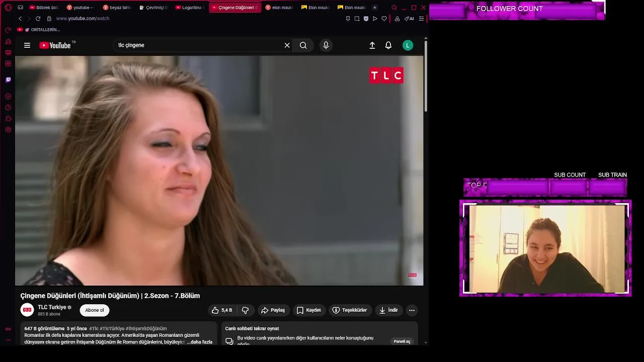Screen dimensions: 644x362
Task: Click the scrollbar down arrow at the bottom
Action: click(426, 342)
